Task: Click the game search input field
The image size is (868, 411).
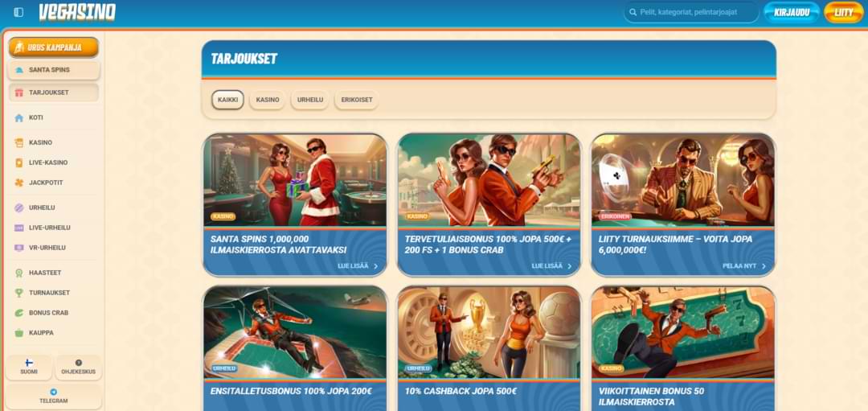Action: pos(696,12)
